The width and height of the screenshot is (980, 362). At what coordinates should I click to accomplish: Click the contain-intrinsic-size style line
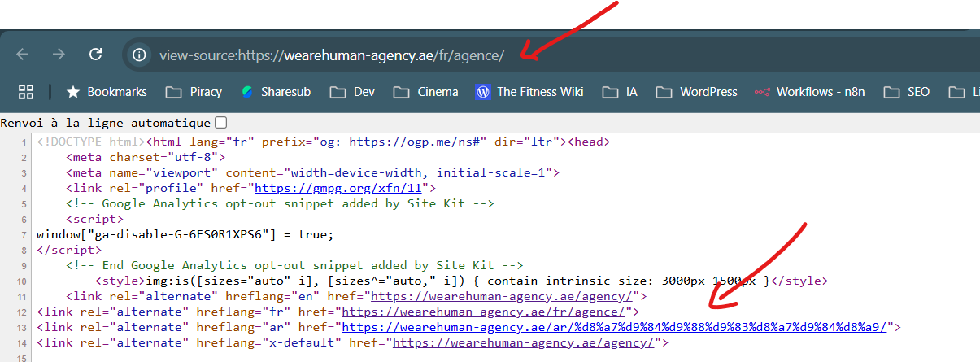click(x=461, y=281)
